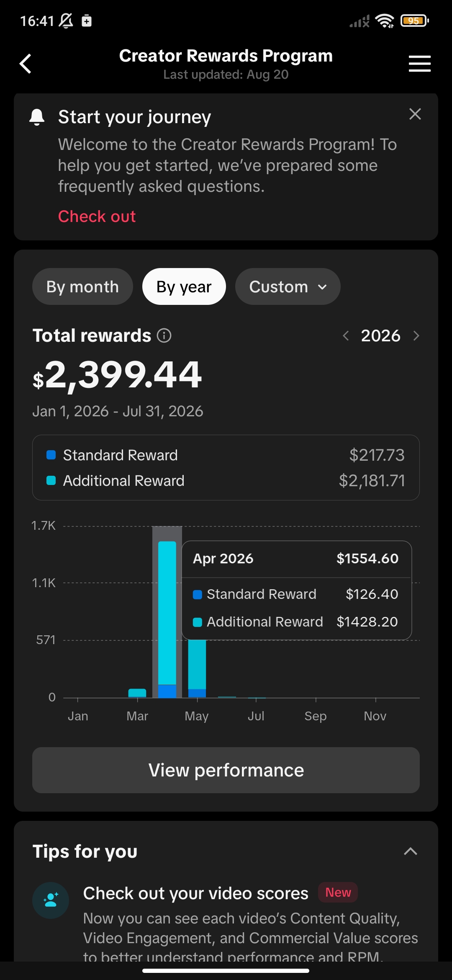Viewport: 452px width, 980px height.
Task: Go to previous year arrow
Action: 346,335
